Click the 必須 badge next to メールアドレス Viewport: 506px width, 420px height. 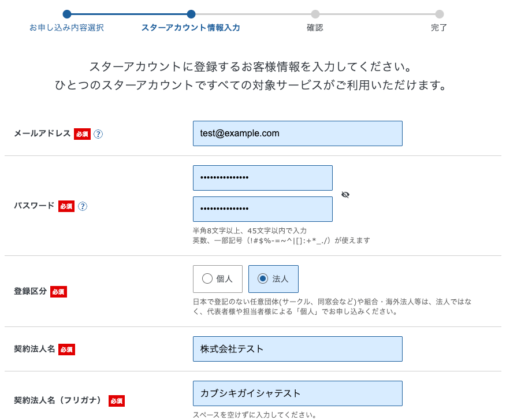pos(82,134)
